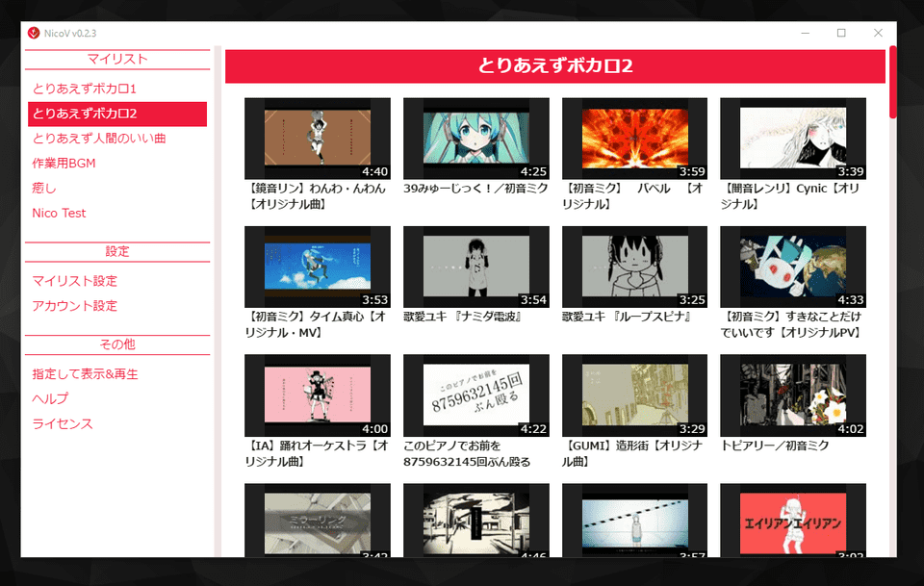The height and width of the screenshot is (586, 924).
Task: Play the 歌愛ユキ ループスピナ thumbnail
Action: [634, 267]
